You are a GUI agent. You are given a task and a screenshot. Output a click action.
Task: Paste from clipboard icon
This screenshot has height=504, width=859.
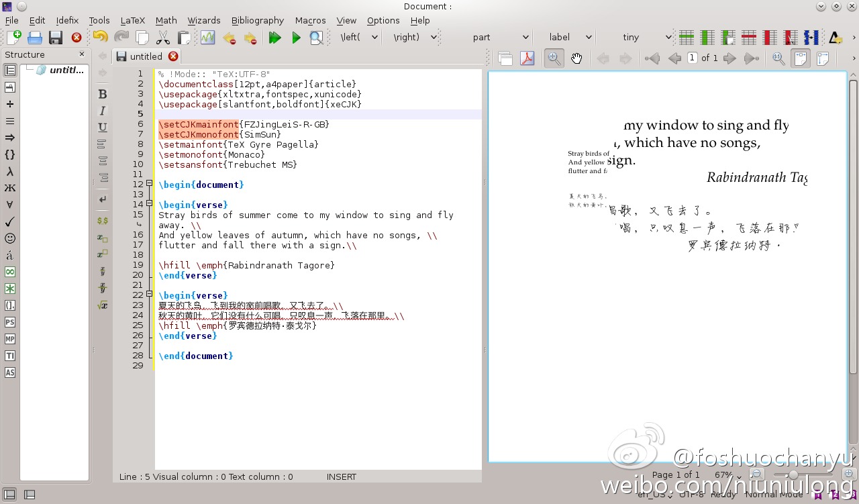pos(184,38)
